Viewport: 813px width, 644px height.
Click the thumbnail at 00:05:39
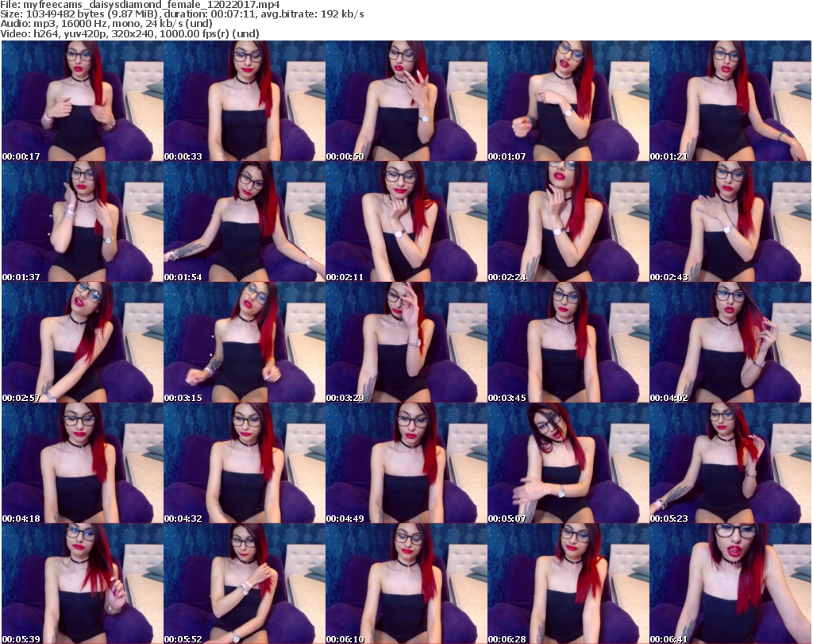click(x=83, y=584)
